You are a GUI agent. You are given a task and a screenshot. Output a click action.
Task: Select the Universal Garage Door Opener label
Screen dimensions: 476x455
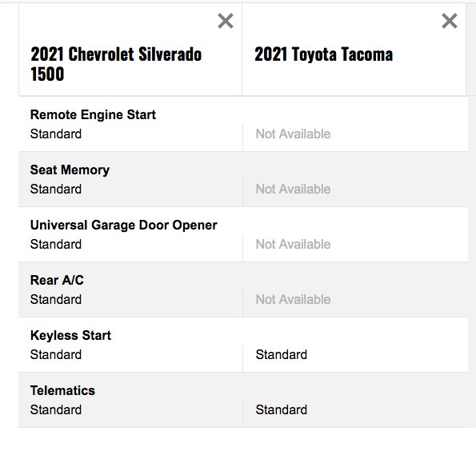pos(123,225)
